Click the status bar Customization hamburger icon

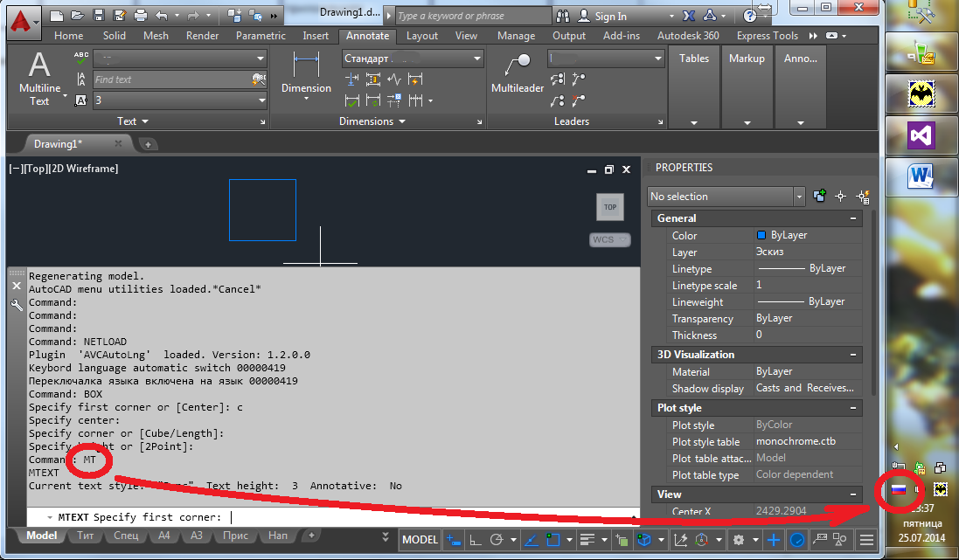866,540
